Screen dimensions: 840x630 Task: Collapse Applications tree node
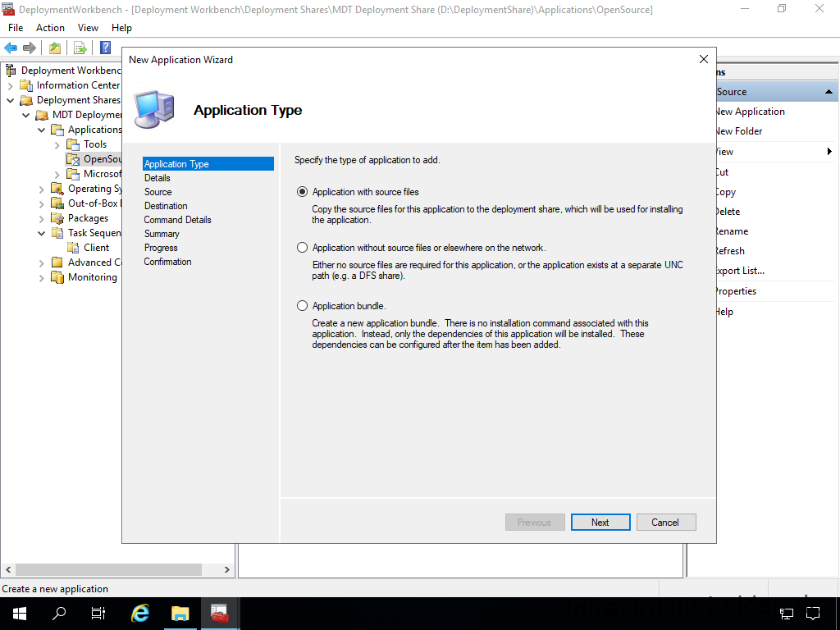[x=41, y=130]
